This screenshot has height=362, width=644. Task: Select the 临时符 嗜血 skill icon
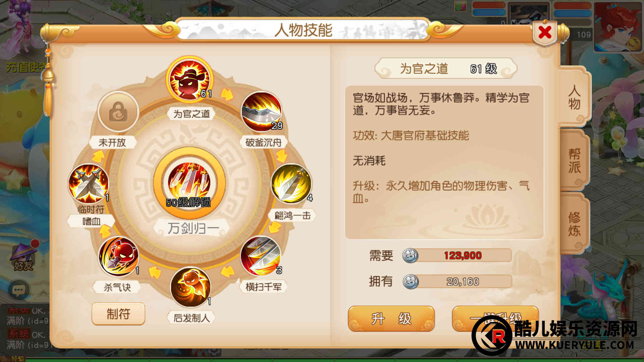coord(89,184)
